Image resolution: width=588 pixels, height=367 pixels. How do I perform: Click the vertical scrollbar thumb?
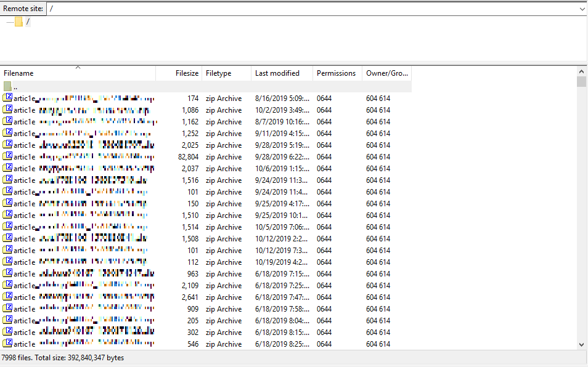tap(581, 80)
